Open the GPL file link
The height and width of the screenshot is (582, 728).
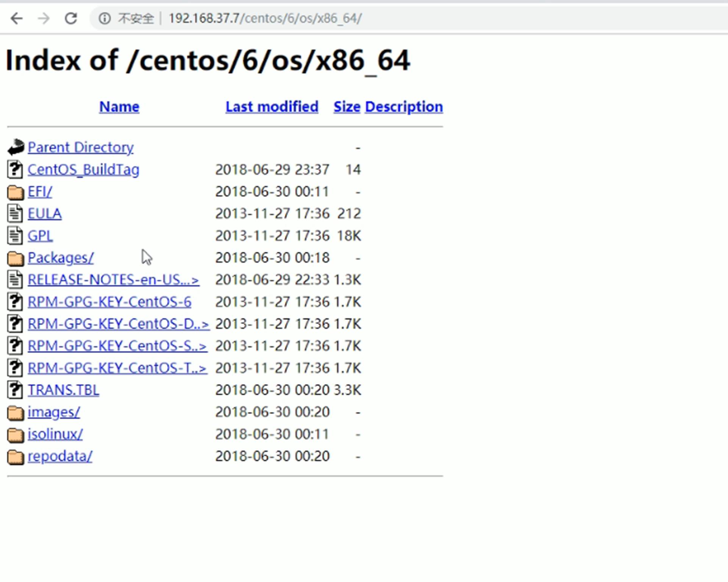point(40,236)
